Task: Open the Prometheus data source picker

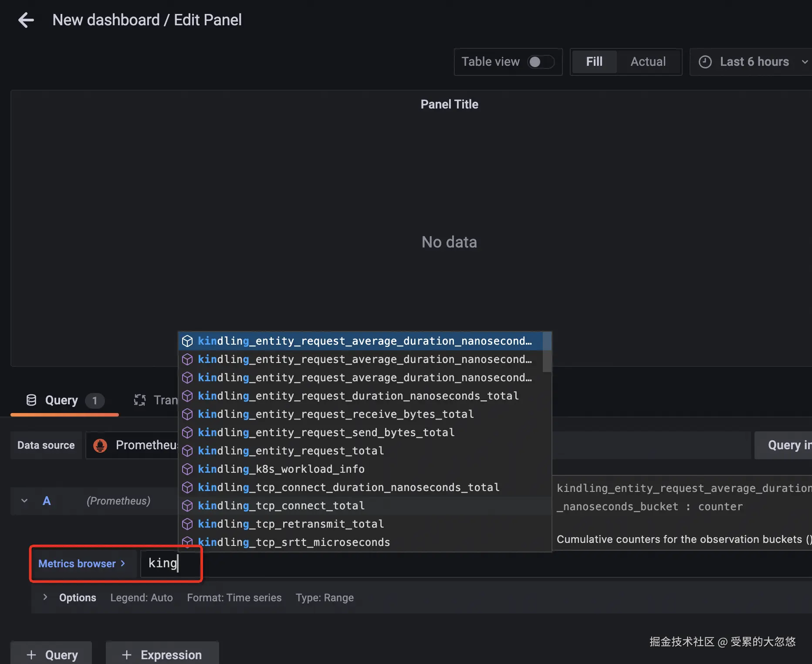Action: [132, 445]
